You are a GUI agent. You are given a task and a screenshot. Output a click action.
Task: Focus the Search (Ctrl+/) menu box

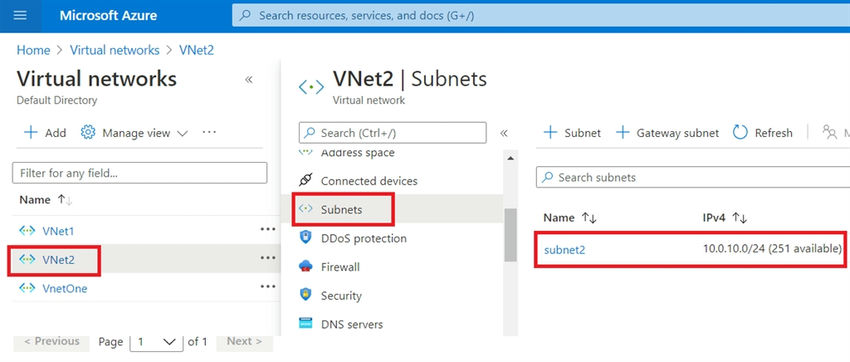click(x=392, y=132)
